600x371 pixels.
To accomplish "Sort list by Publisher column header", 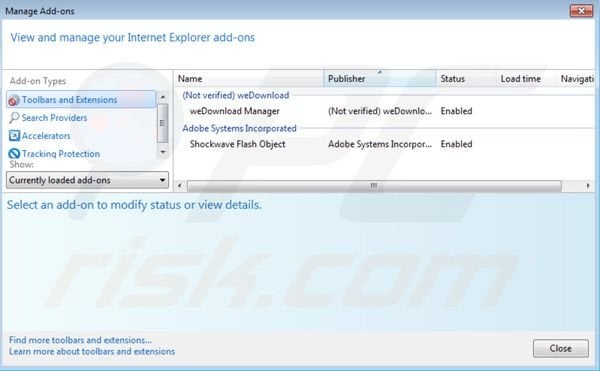I will point(380,79).
